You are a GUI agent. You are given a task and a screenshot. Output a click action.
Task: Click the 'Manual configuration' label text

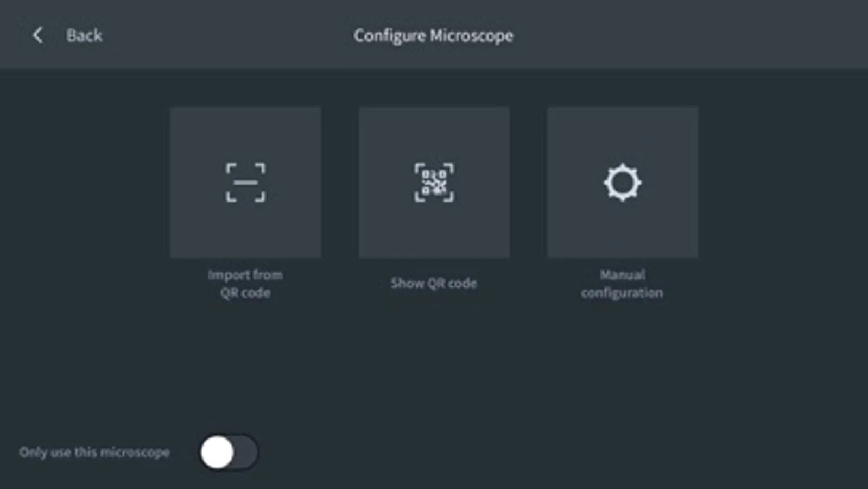(622, 284)
